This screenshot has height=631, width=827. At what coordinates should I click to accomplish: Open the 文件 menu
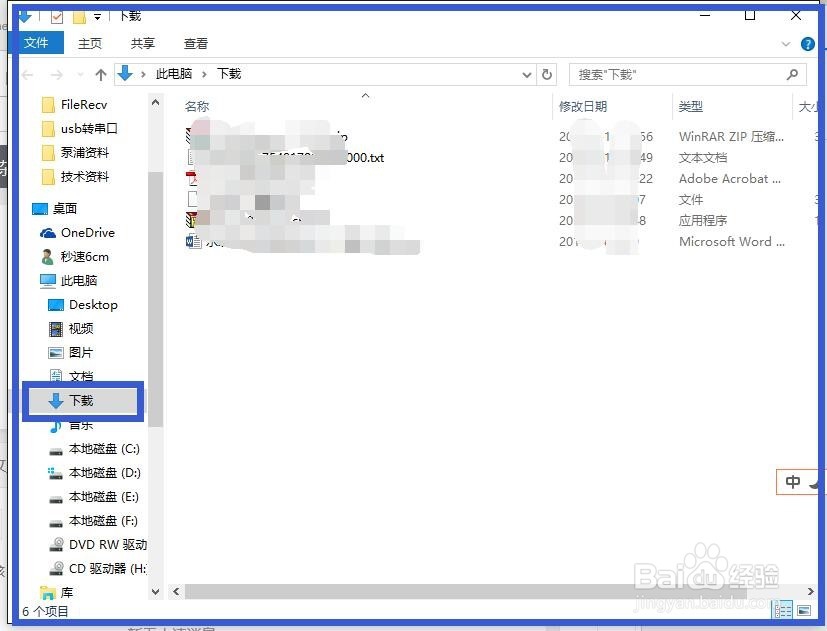click(x=37, y=43)
